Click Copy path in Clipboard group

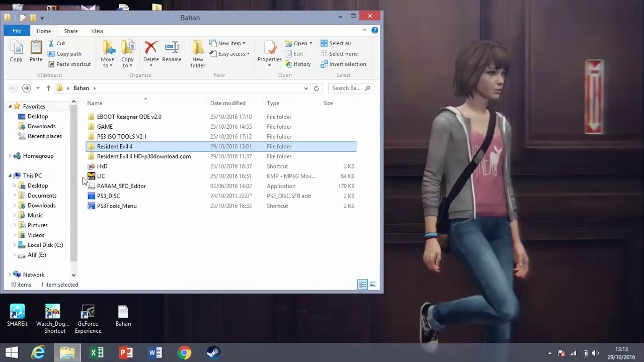tap(64, 54)
